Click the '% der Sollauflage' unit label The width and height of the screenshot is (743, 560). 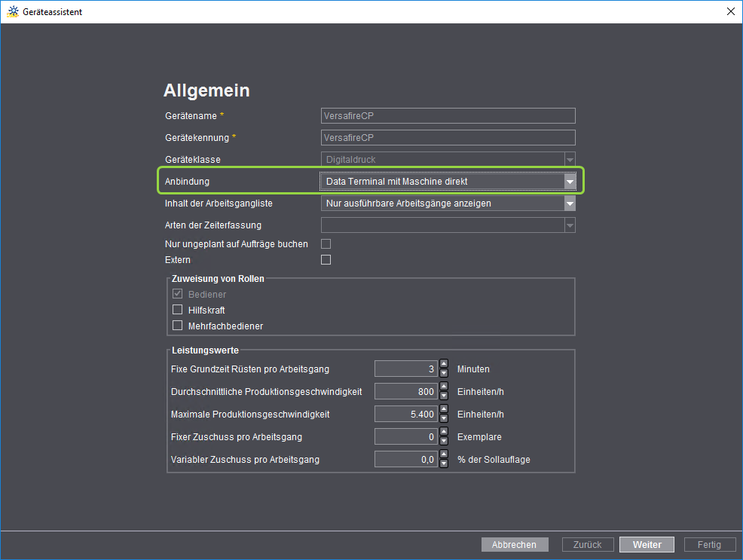click(494, 460)
